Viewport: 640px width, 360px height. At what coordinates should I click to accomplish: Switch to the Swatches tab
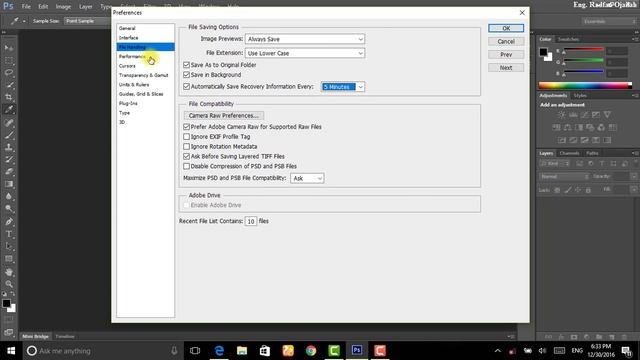568,39
